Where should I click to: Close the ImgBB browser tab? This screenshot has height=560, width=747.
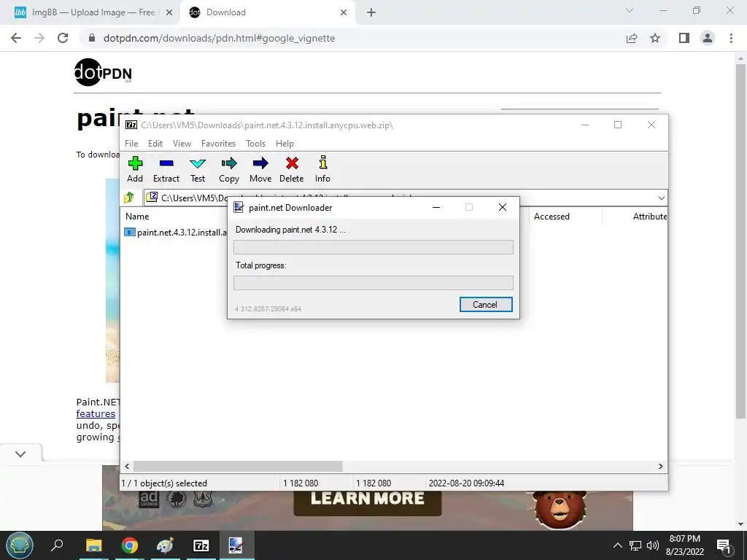pos(169,13)
